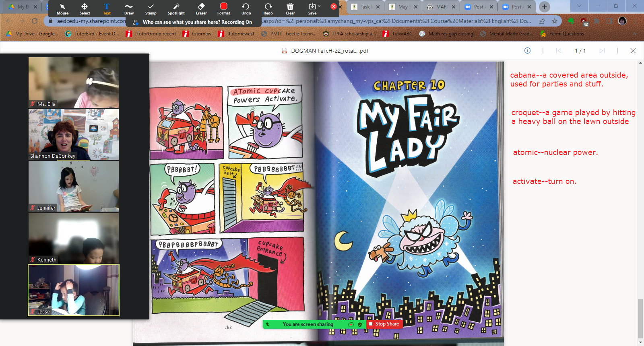Open the Math res gap closing bookmark
Image resolution: width=644 pixels, height=346 pixels.
(446, 34)
